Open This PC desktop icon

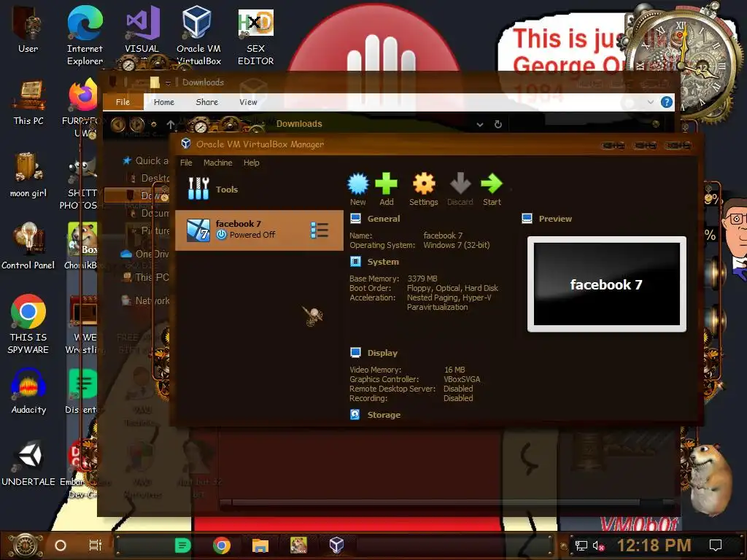pyautogui.click(x=28, y=102)
